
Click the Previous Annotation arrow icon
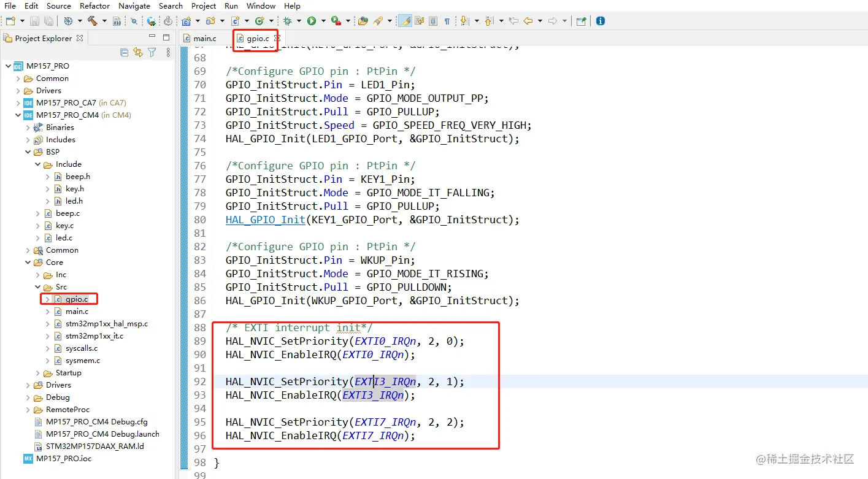tap(489, 21)
